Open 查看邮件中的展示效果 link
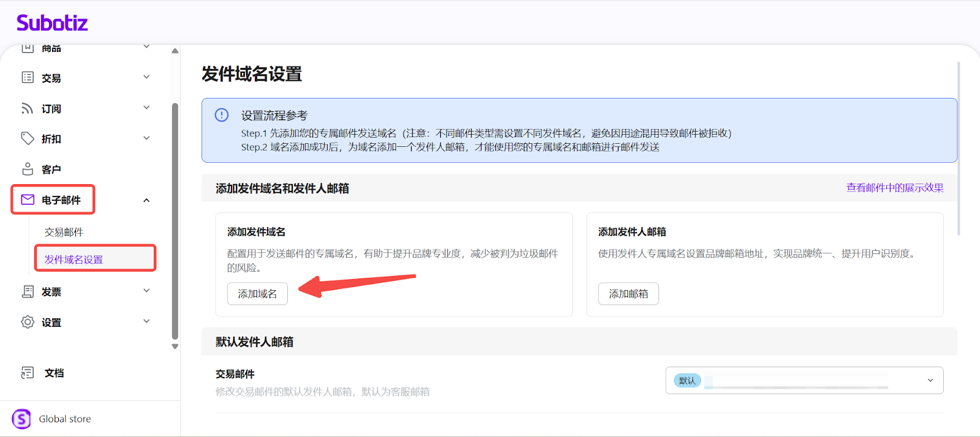 [x=894, y=188]
